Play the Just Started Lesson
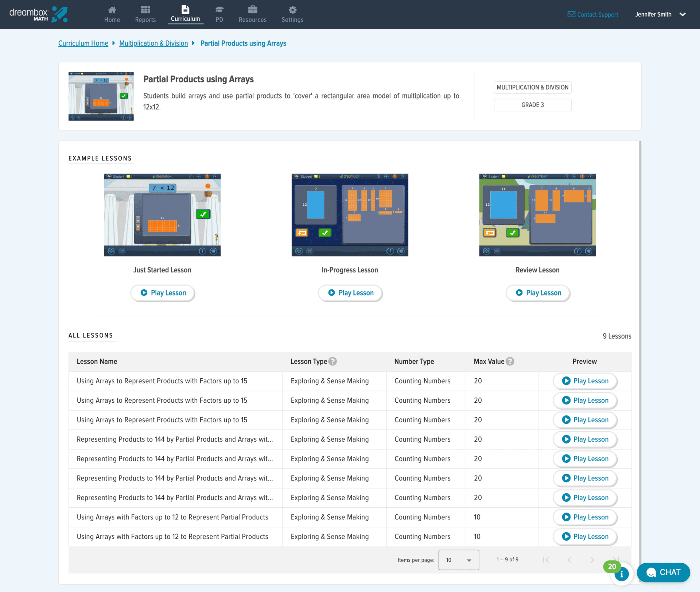 click(163, 293)
